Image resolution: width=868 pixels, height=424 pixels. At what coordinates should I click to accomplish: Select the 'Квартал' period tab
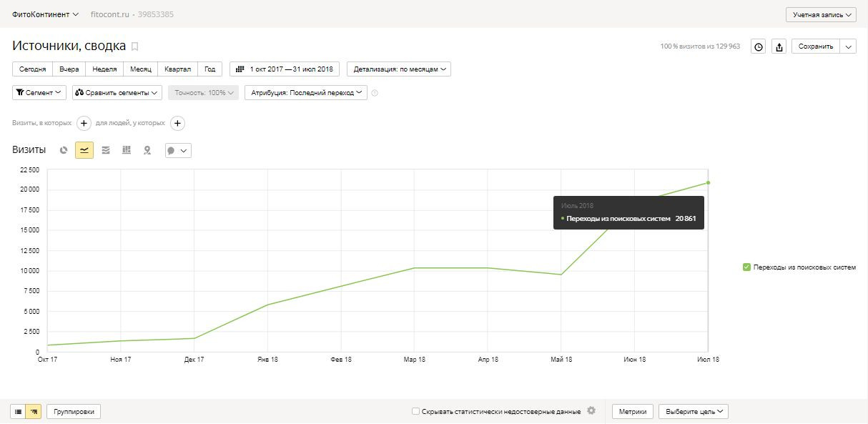[177, 69]
